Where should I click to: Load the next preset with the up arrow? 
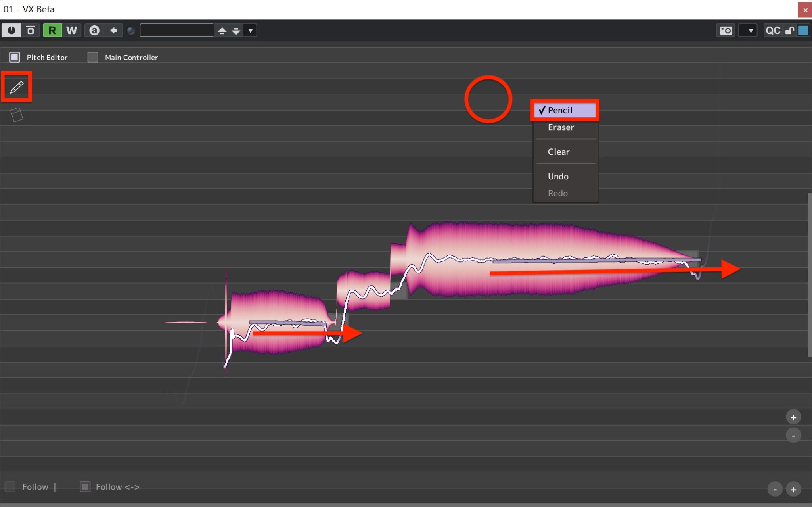tap(222, 31)
